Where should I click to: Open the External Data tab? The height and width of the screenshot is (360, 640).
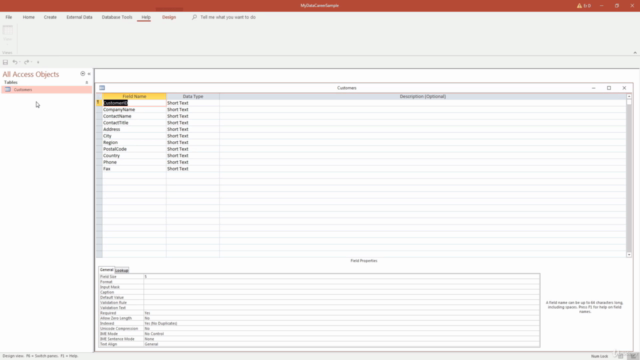(79, 17)
